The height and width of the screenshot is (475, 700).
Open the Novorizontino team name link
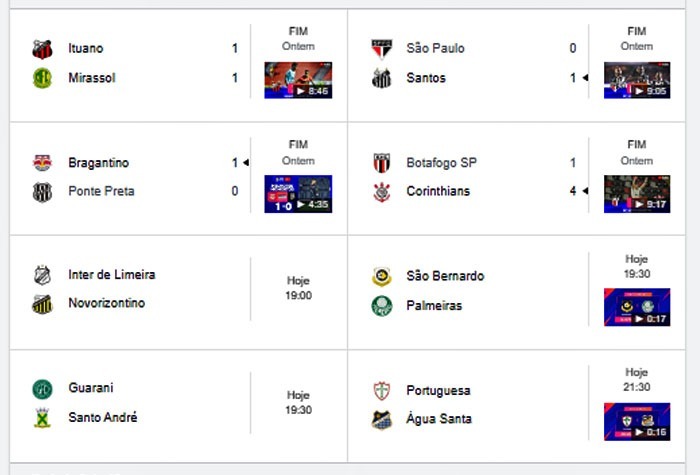[107, 303]
